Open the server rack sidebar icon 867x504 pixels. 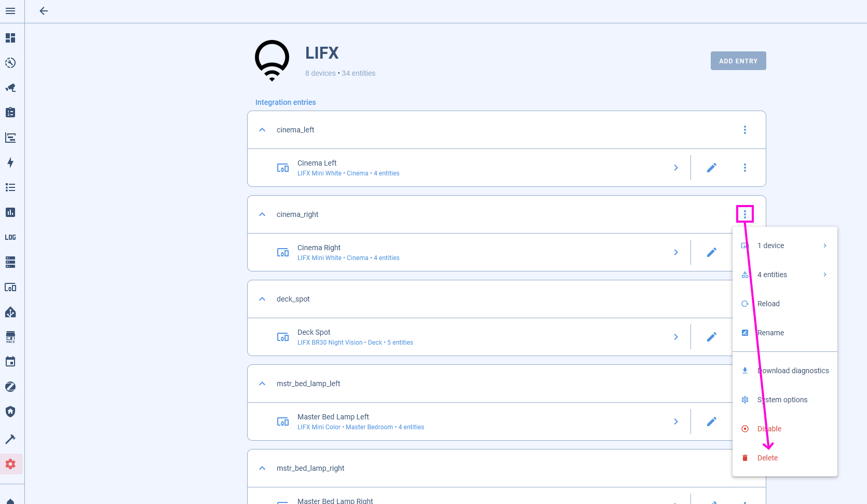pos(10,262)
